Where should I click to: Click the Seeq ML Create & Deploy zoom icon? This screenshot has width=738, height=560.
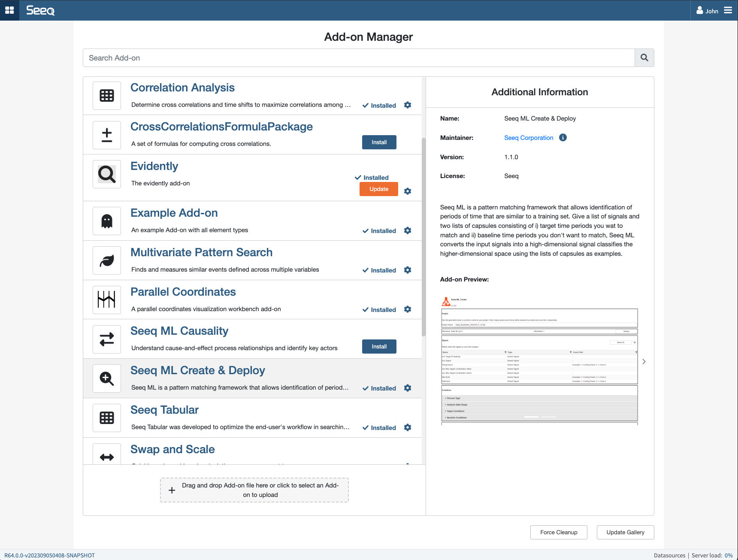pos(106,378)
